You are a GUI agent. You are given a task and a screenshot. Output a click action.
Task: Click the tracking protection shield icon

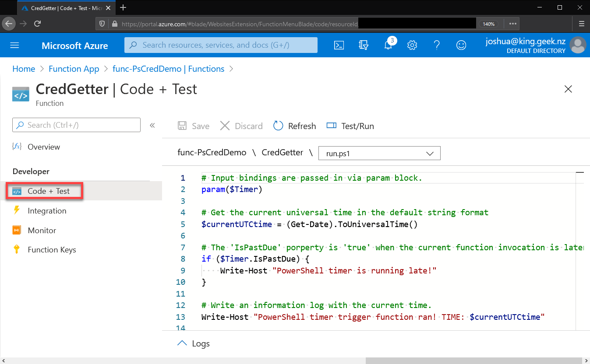coord(102,24)
